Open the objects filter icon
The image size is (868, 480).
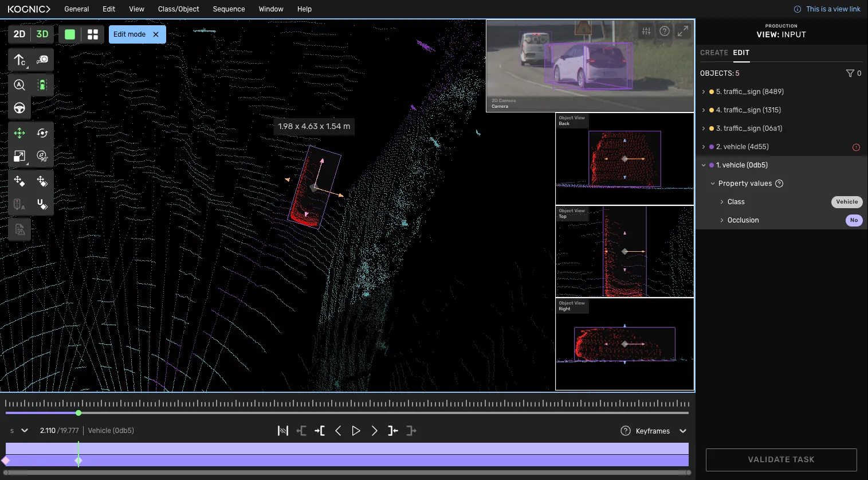point(850,73)
